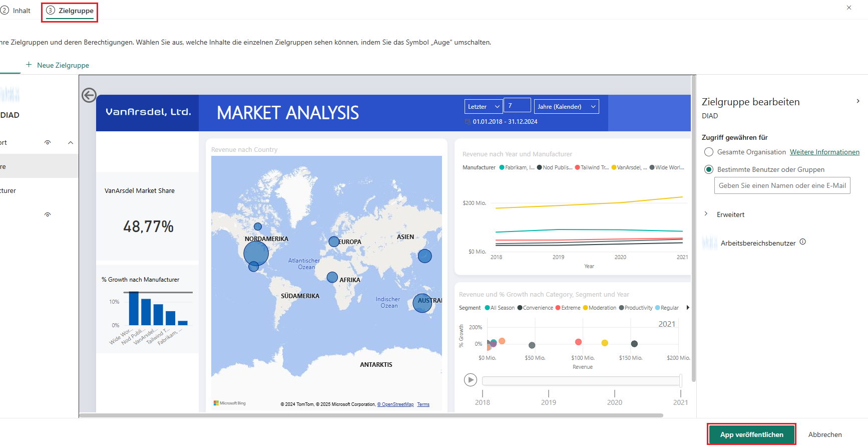Viewport: 868px width, 446px height.
Task: Click the Arbeitsbereichsbenutzer entry
Action: point(758,243)
